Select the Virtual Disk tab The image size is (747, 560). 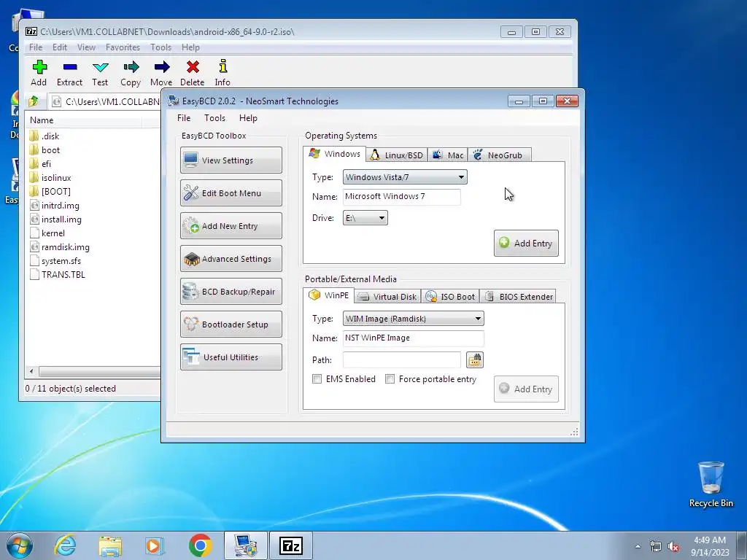(388, 297)
